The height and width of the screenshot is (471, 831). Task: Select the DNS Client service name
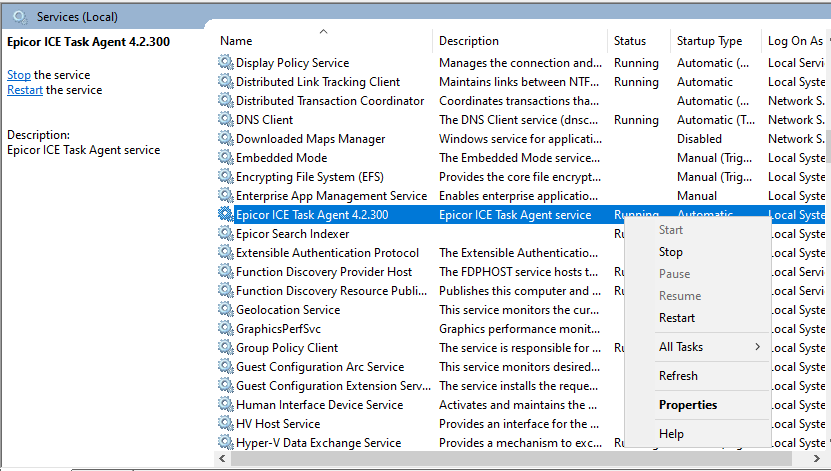click(x=264, y=120)
